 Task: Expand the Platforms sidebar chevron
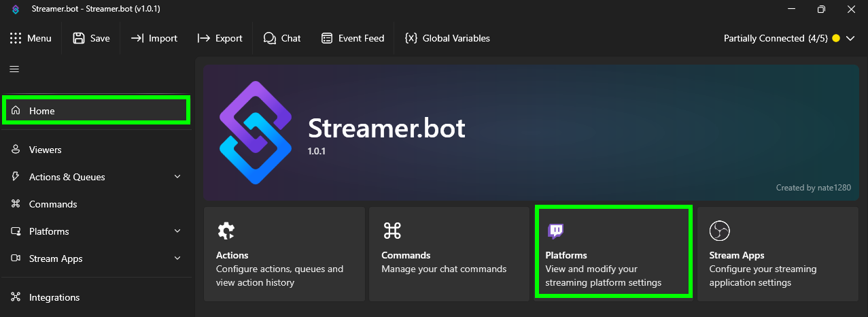(177, 231)
